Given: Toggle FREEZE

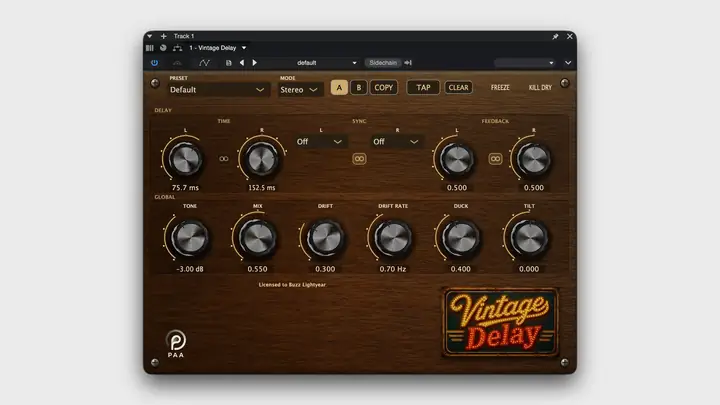Looking at the screenshot, I should (x=500, y=88).
